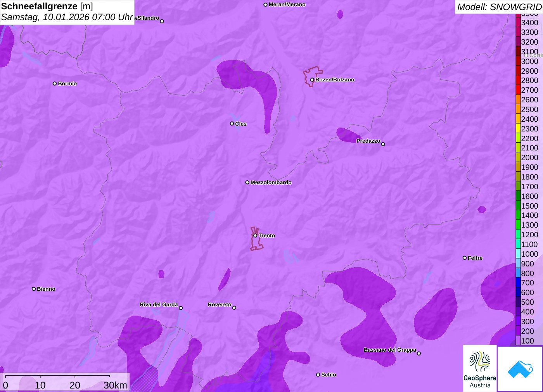Click the Meran/Merano city marker dot
The image size is (543, 392).
pyautogui.click(x=265, y=5)
